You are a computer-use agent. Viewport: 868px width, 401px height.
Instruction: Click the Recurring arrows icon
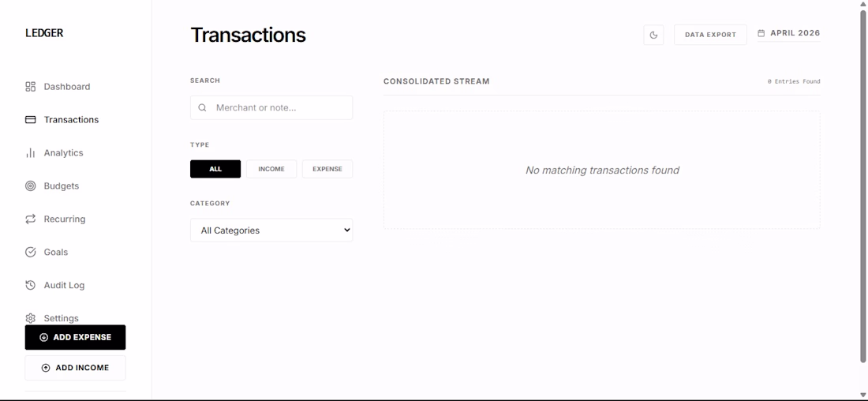tap(31, 219)
